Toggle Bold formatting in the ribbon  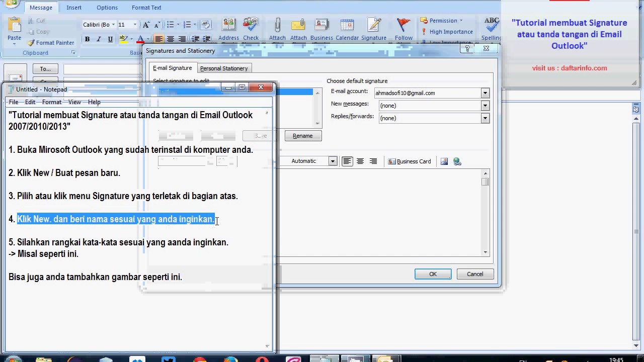[87, 39]
